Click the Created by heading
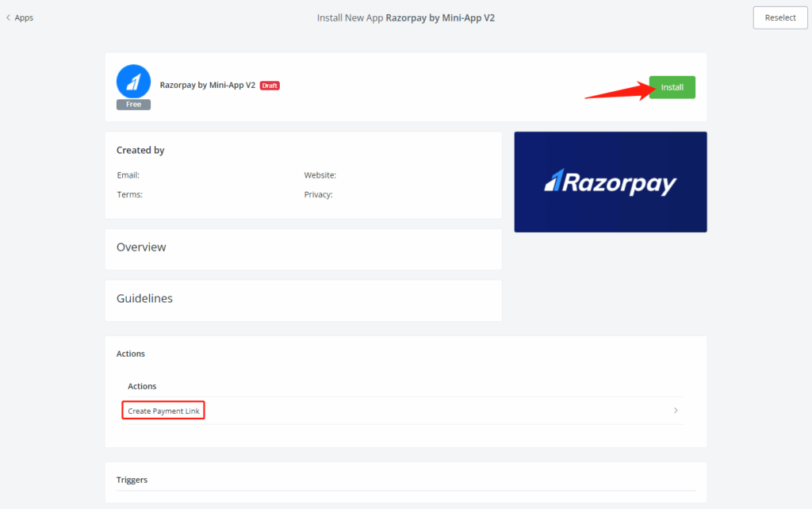812x509 pixels. 140,150
